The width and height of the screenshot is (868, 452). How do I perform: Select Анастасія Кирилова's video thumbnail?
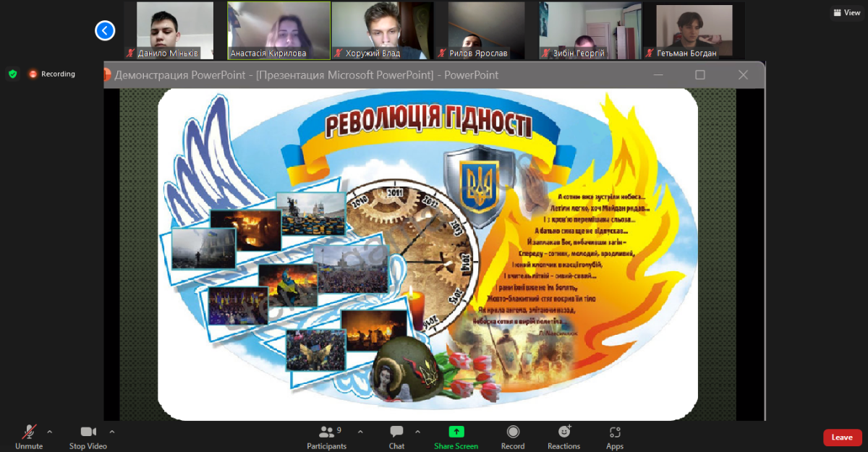[x=278, y=30]
